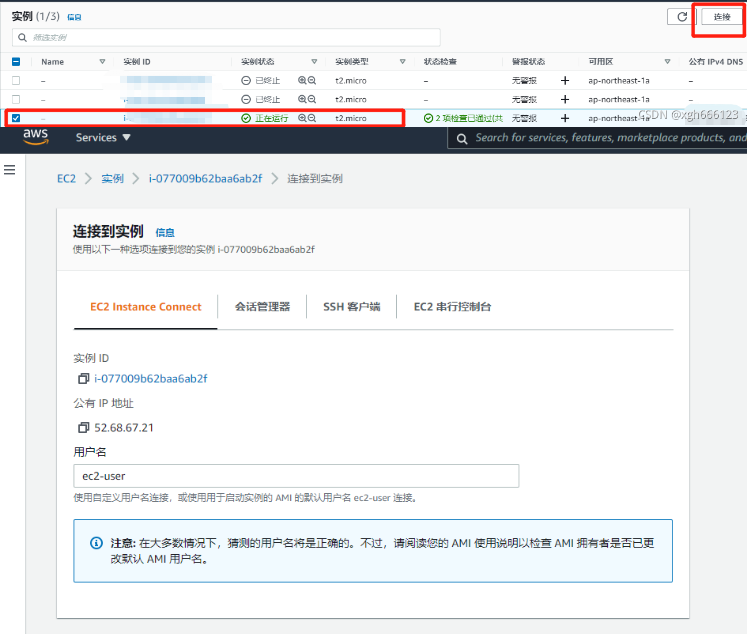This screenshot has width=748, height=634.
Task: Sort by the 实例状态 column arrow
Action: 314,62
